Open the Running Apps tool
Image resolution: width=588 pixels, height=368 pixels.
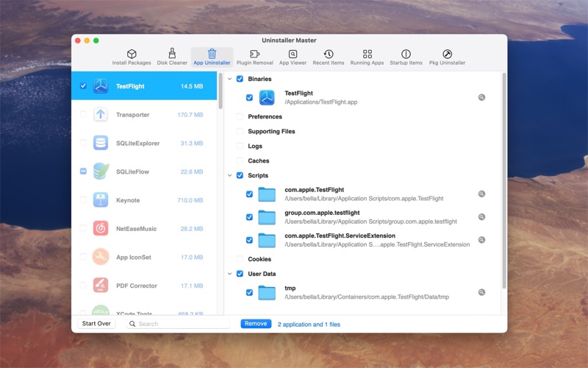(x=367, y=57)
